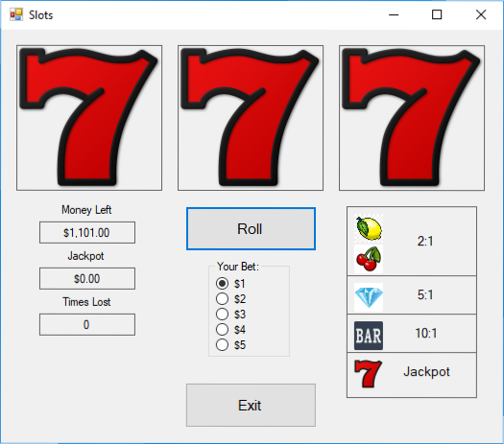Quit the game with Exit button
Image resolution: width=504 pixels, height=444 pixels.
pos(251,405)
